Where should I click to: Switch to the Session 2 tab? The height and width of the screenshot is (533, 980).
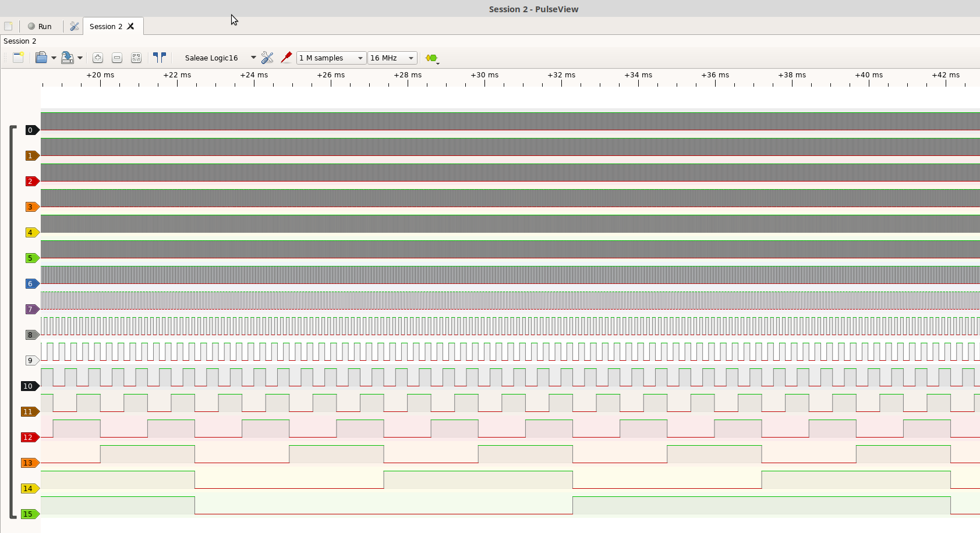105,26
